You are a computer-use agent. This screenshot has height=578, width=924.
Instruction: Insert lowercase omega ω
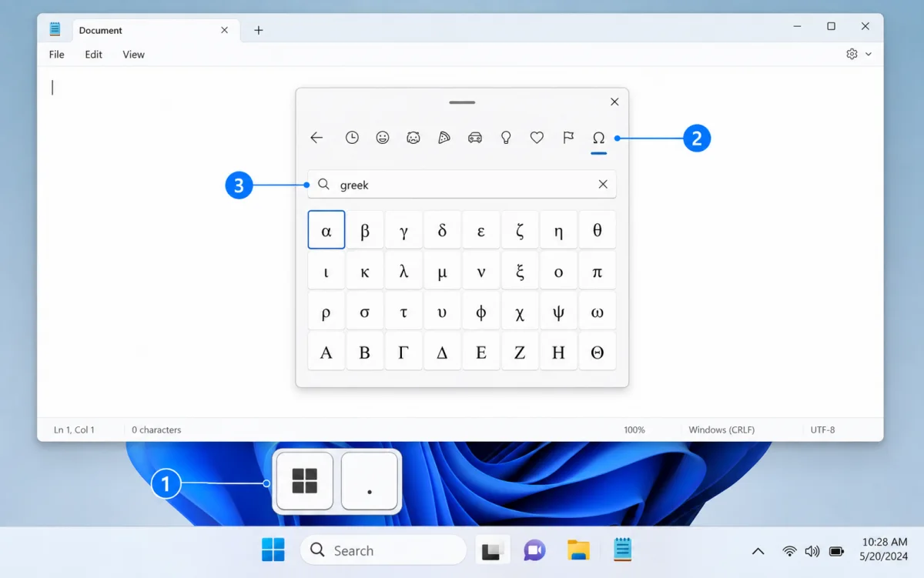point(598,312)
